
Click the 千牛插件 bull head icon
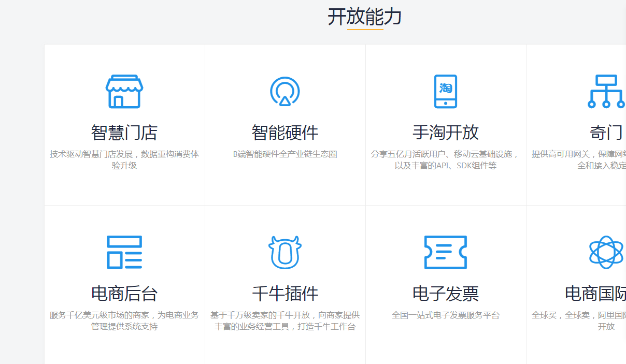coord(285,252)
